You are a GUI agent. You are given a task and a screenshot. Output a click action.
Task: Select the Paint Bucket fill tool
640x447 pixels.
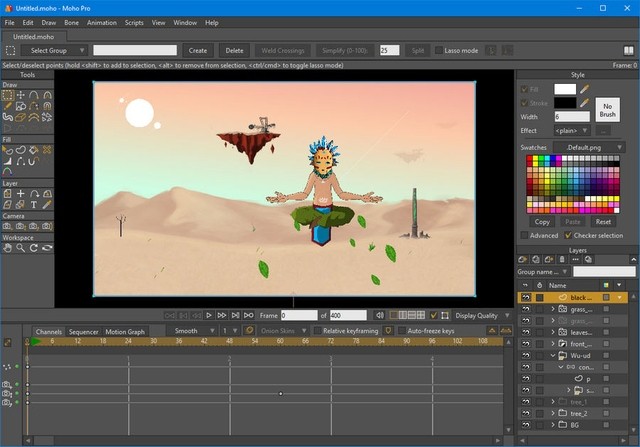coord(34,151)
